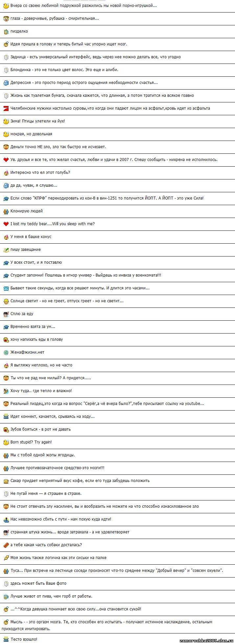Viewport: 235px width, 644px height.
Task: Click the telephone icon beside "Бывают такие секунды"
Action: click(x=6, y=288)
